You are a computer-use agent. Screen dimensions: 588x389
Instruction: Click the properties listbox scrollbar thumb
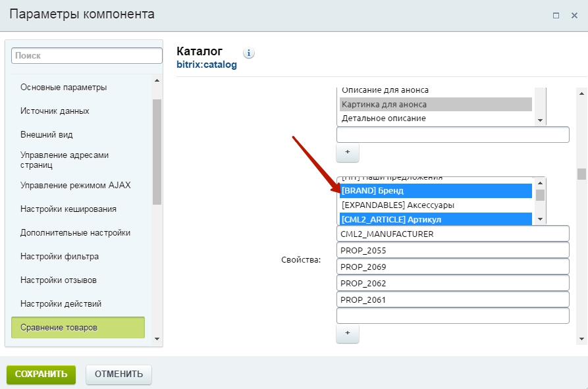coord(540,195)
